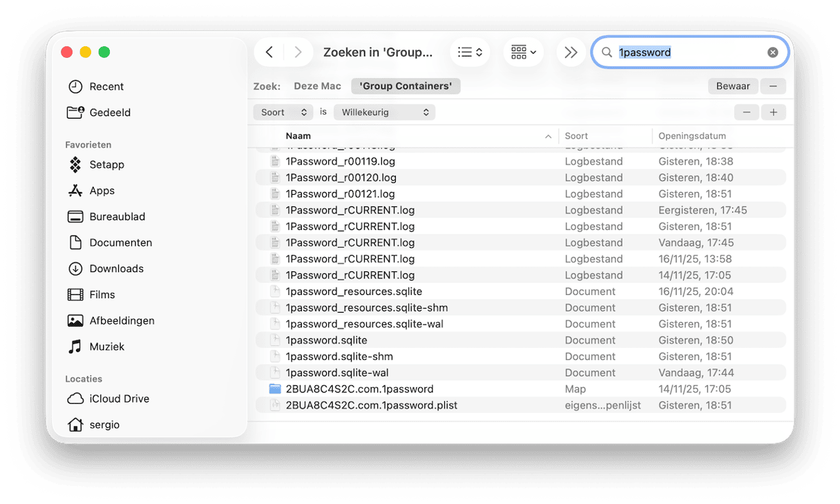Screen dimensions: 840x504
Task: Open the group-by options dropdown
Action: (x=523, y=52)
